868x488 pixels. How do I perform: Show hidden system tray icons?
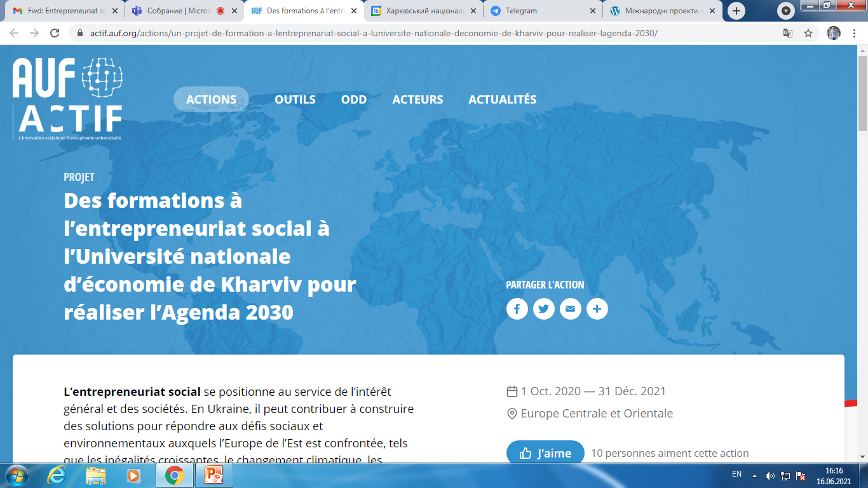tap(754, 475)
